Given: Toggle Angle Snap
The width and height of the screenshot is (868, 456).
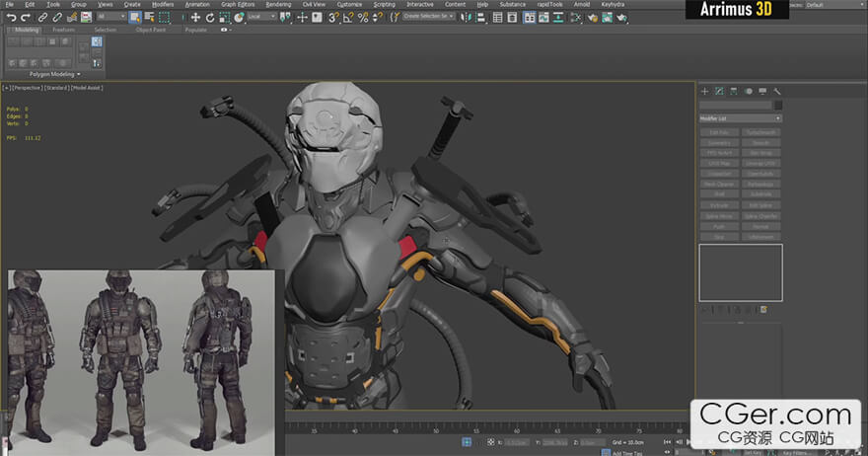Looking at the screenshot, I should 348,18.
